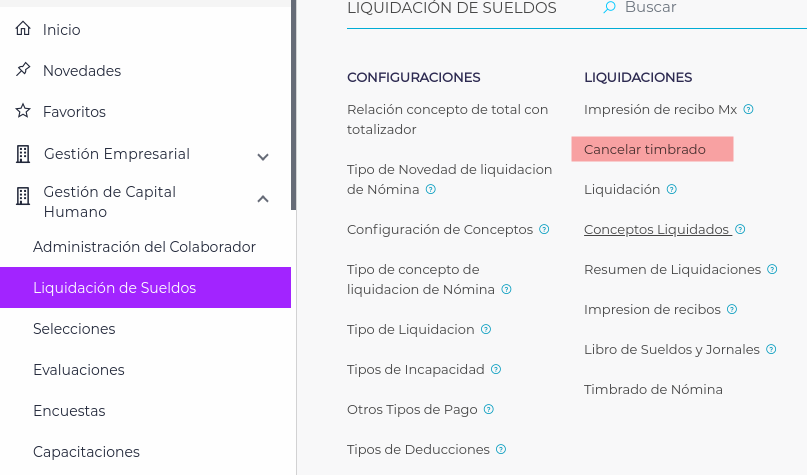Viewport: 807px width, 475px height.
Task: Open Administración del Colaborador submenu
Action: point(144,247)
